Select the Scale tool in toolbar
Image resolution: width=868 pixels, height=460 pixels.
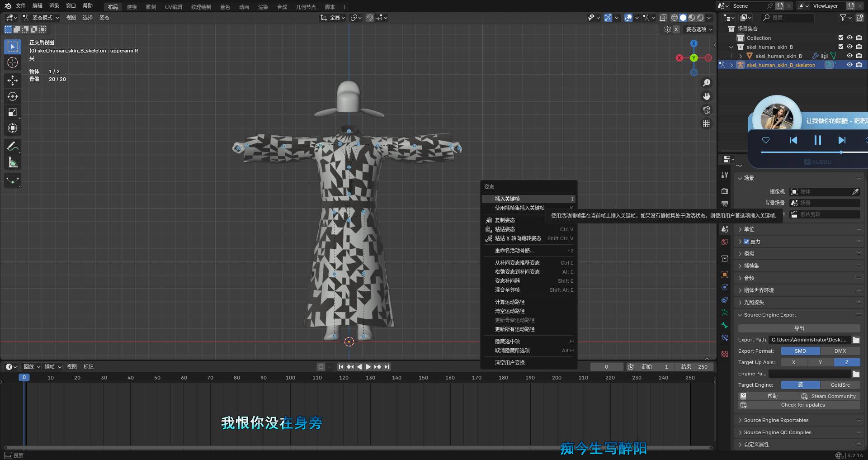click(x=13, y=112)
